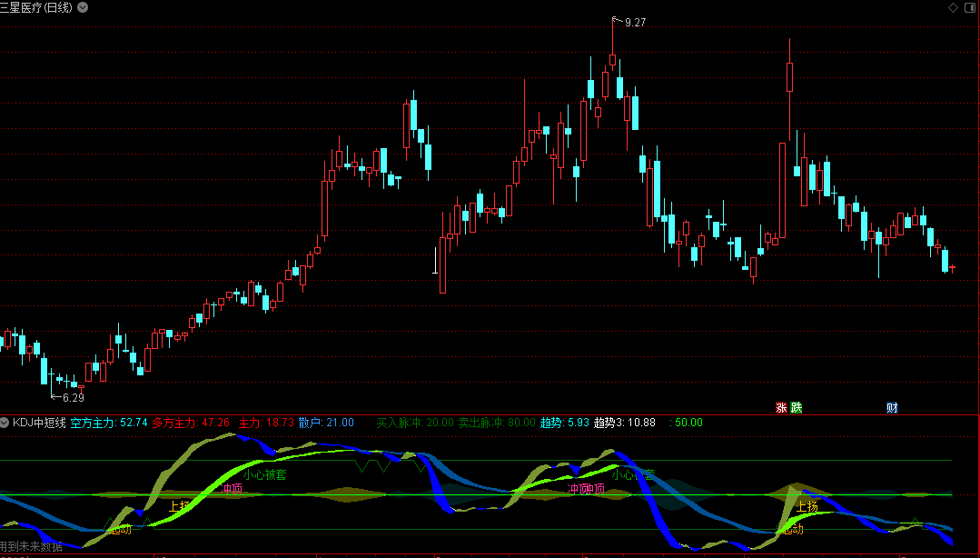Screen dimensions: 980x558
Task: Click the 散户: 21.00 value
Action: (x=326, y=423)
